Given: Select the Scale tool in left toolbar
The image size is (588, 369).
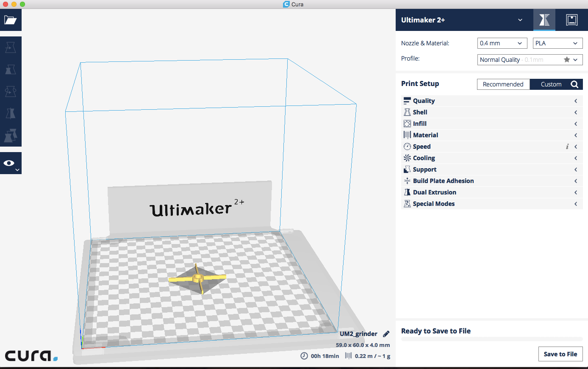Looking at the screenshot, I should tap(10, 69).
